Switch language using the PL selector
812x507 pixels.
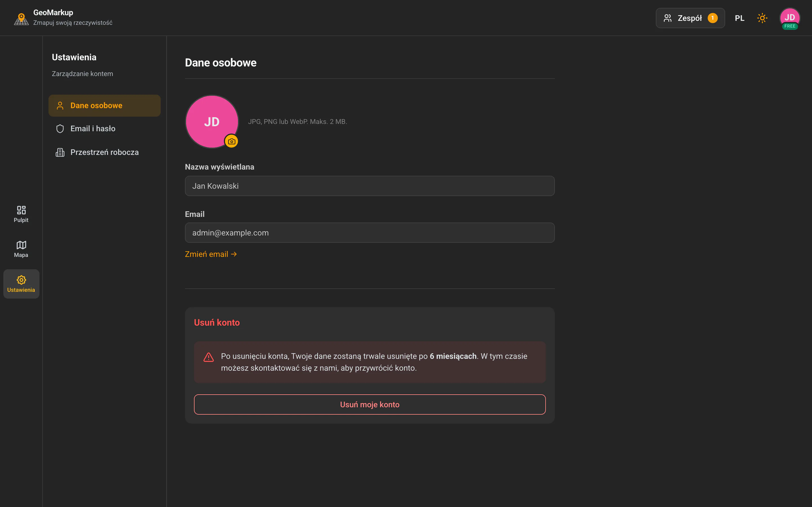tap(740, 18)
